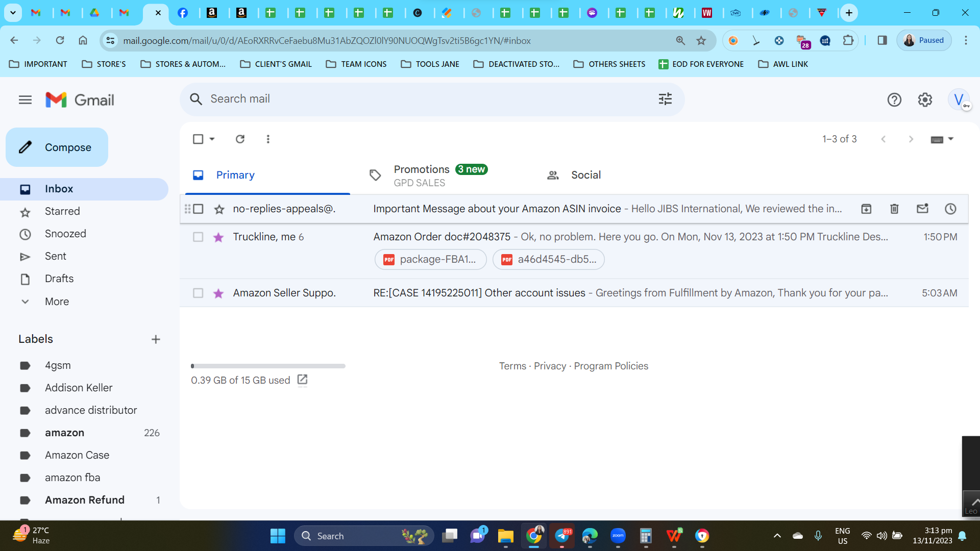
Task: Open Chrome extensions puzzle icon
Action: [848, 40]
